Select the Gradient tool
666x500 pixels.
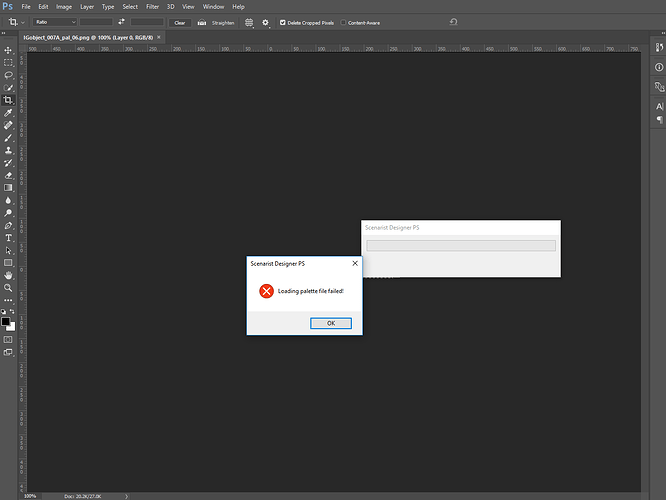pyautogui.click(x=8, y=188)
